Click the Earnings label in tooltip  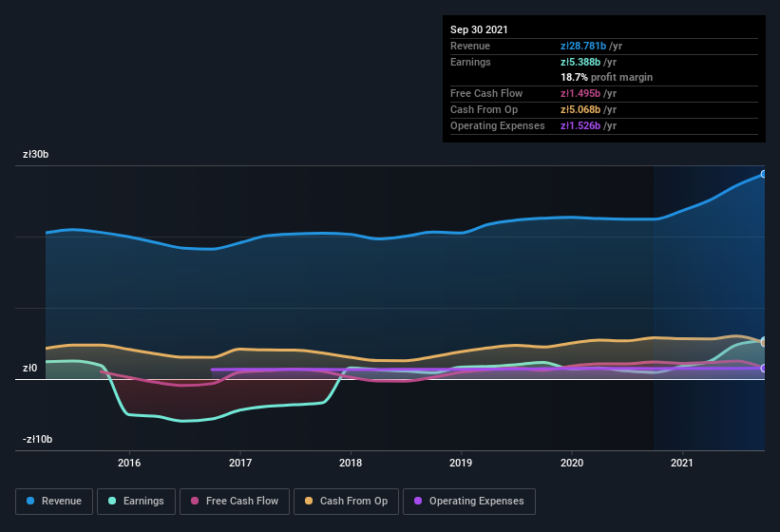point(470,62)
